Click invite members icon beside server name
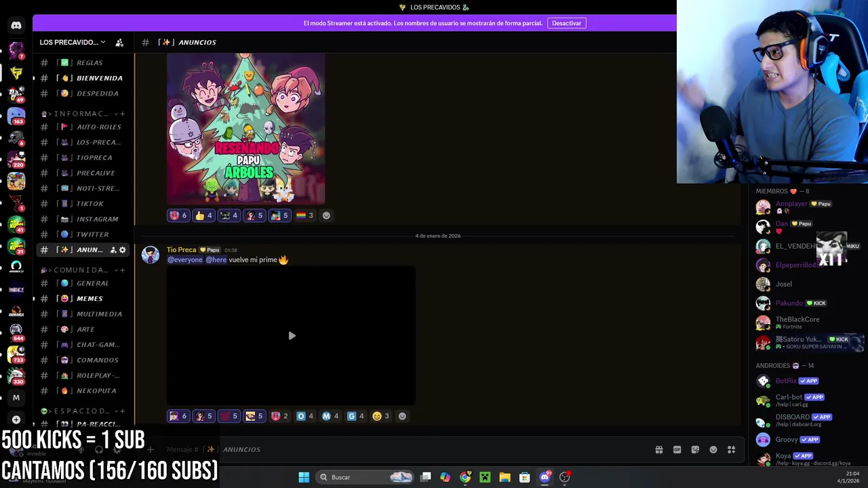The image size is (868, 488). [x=119, y=42]
